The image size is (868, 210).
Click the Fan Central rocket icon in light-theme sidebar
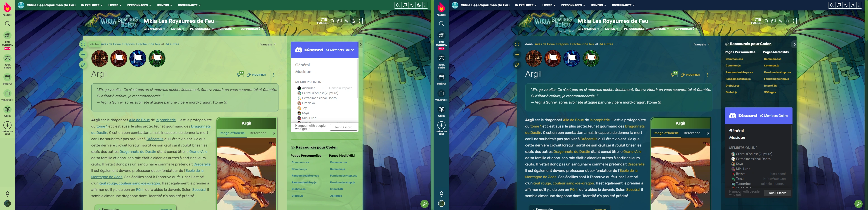7,35
